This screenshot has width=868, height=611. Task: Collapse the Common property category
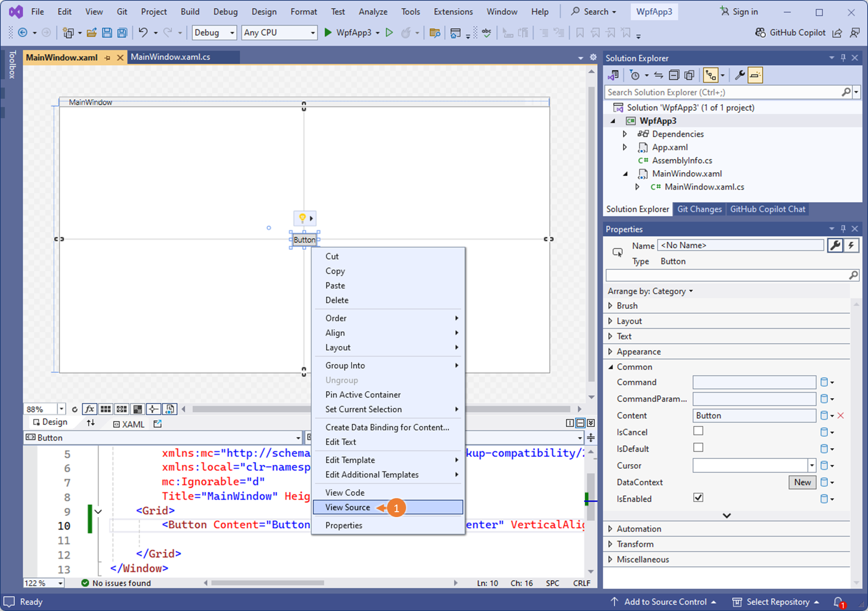pos(610,367)
